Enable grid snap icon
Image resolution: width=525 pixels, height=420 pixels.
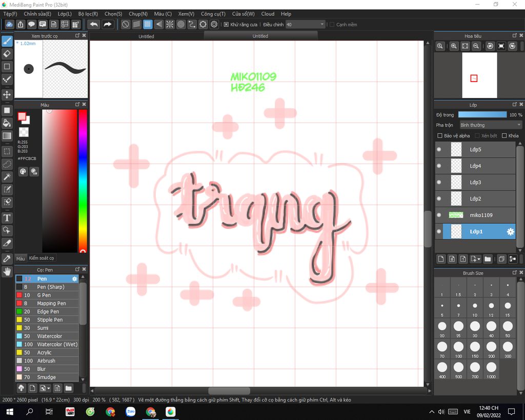(x=147, y=25)
